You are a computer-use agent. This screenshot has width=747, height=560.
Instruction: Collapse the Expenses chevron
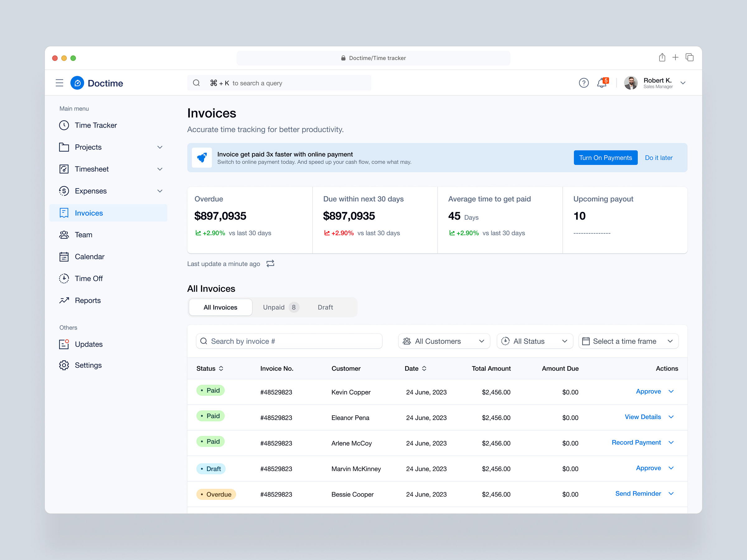pos(160,191)
